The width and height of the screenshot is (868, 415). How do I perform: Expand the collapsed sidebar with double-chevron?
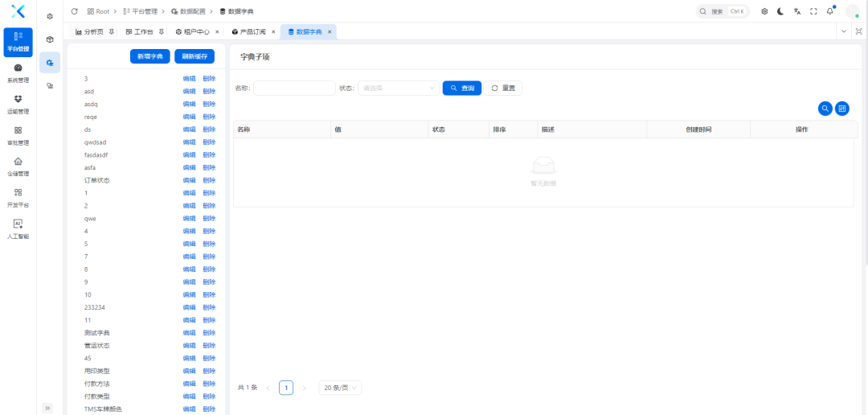(x=47, y=408)
